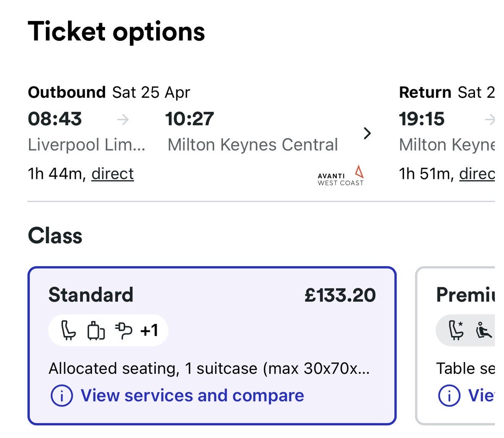504x438 pixels.
Task: Open the outbound 'direct' link
Action: [x=113, y=173]
